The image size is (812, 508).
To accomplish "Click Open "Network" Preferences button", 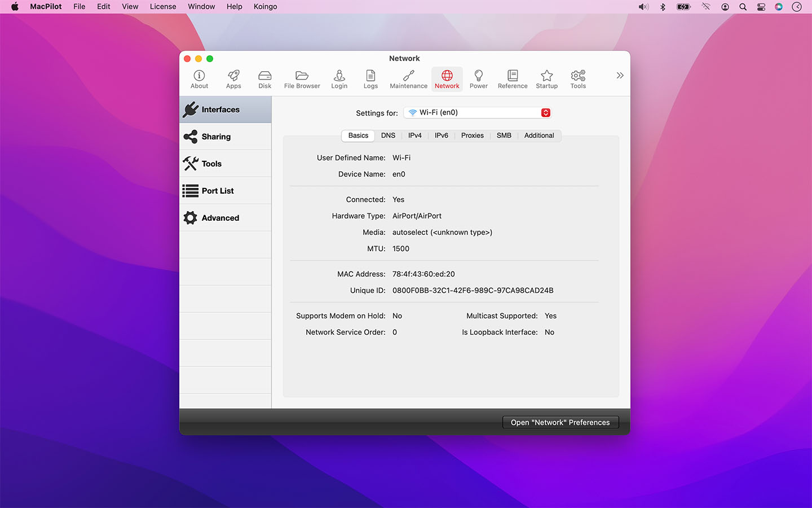I will tap(560, 422).
